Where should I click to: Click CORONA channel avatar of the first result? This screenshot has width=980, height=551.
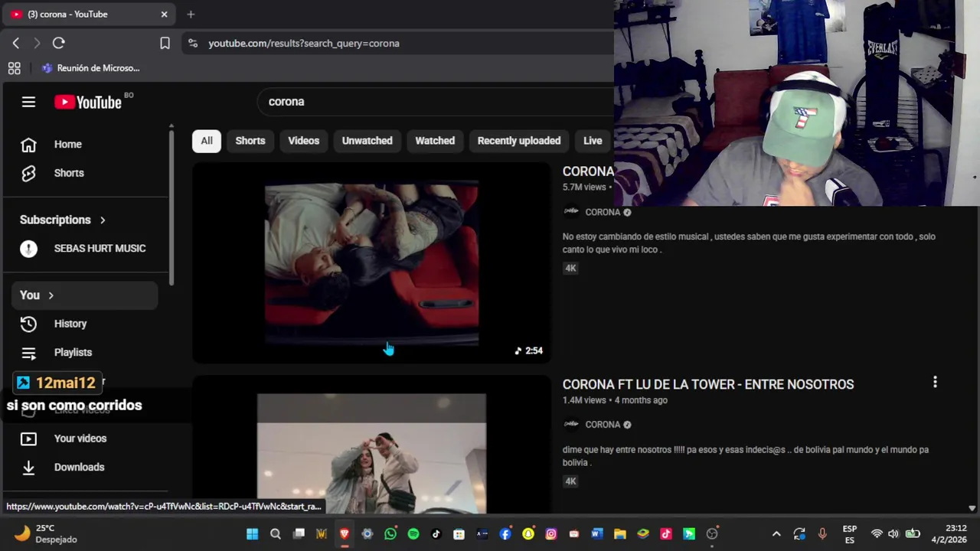tap(571, 212)
